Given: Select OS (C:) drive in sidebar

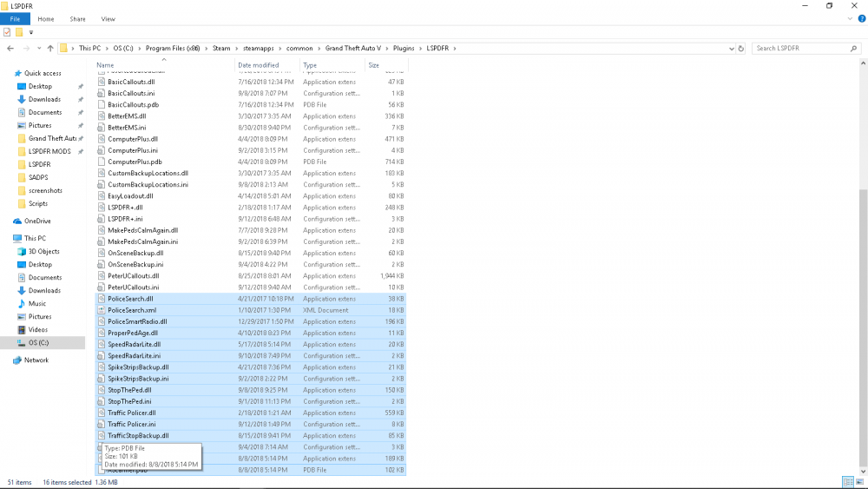Looking at the screenshot, I should coord(39,343).
